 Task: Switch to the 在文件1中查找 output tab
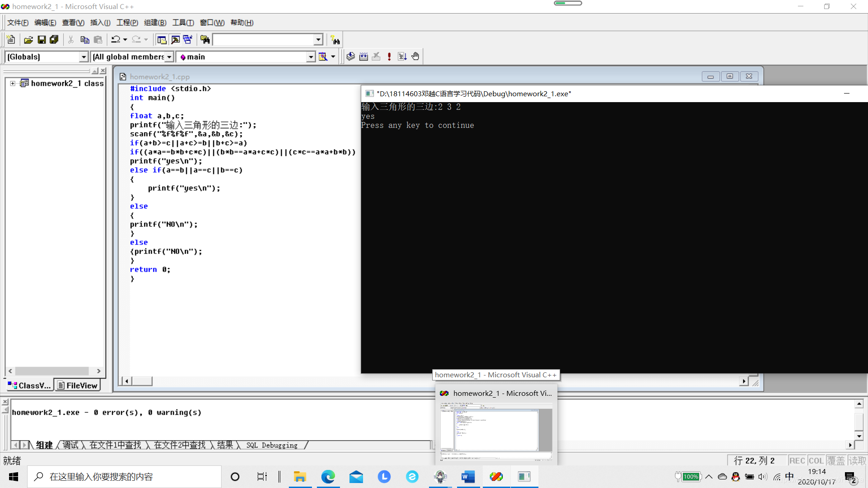115,445
